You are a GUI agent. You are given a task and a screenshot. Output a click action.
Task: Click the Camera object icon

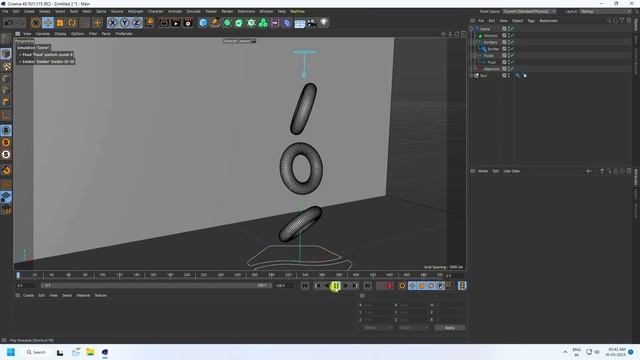tap(312, 23)
